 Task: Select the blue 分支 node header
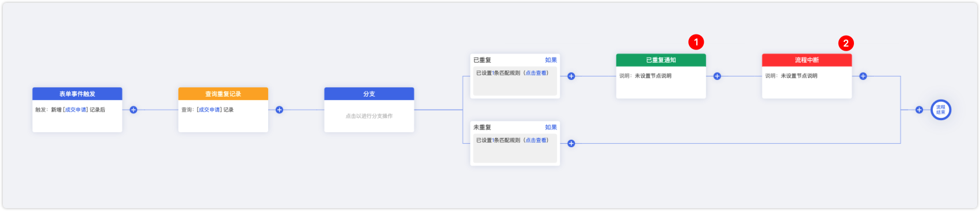click(x=369, y=94)
